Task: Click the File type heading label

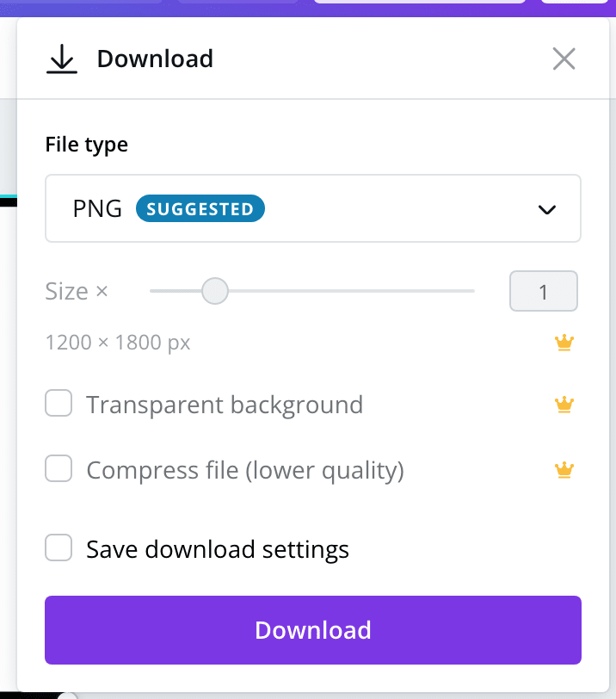Action: [86, 145]
